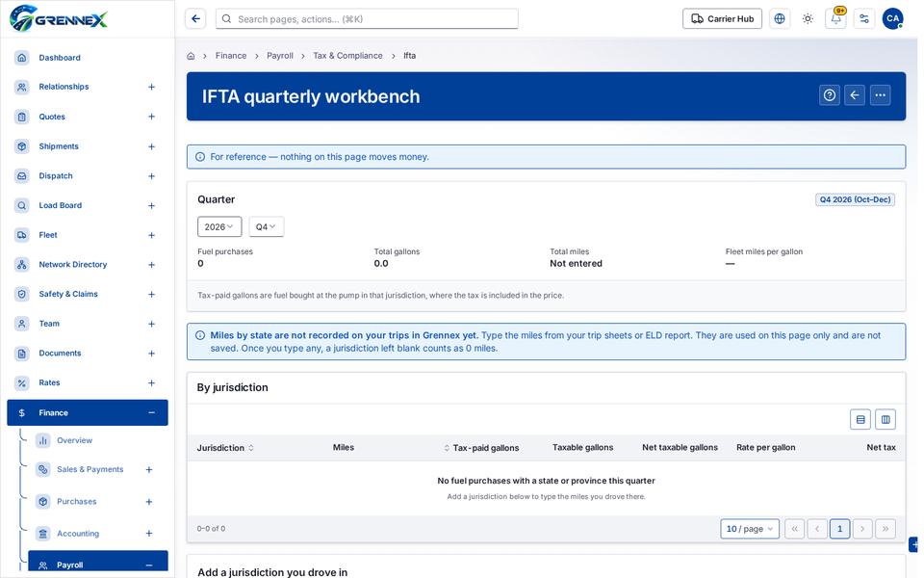Focus the search pages, actions field
This screenshot has width=924, height=578.
pos(367,19)
